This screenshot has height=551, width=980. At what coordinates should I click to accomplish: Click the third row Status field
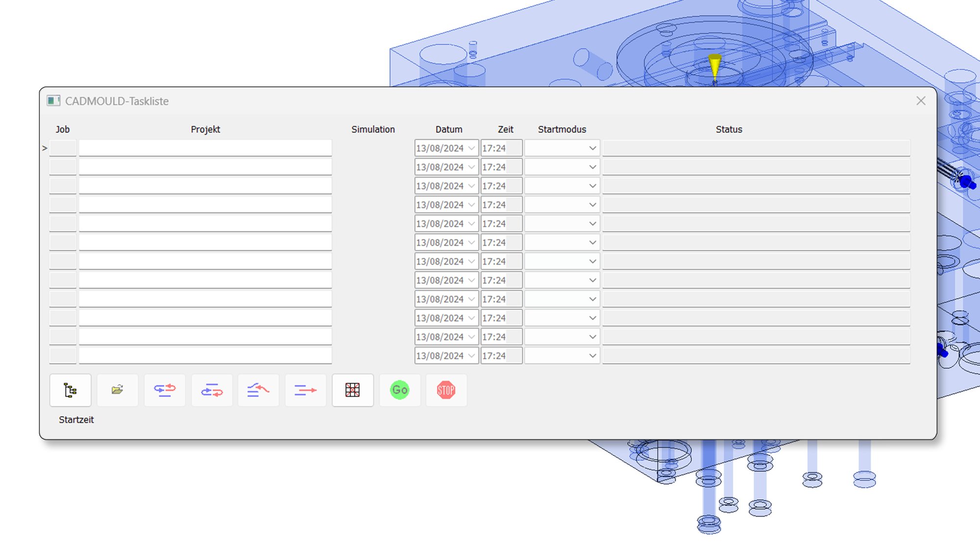(x=756, y=186)
